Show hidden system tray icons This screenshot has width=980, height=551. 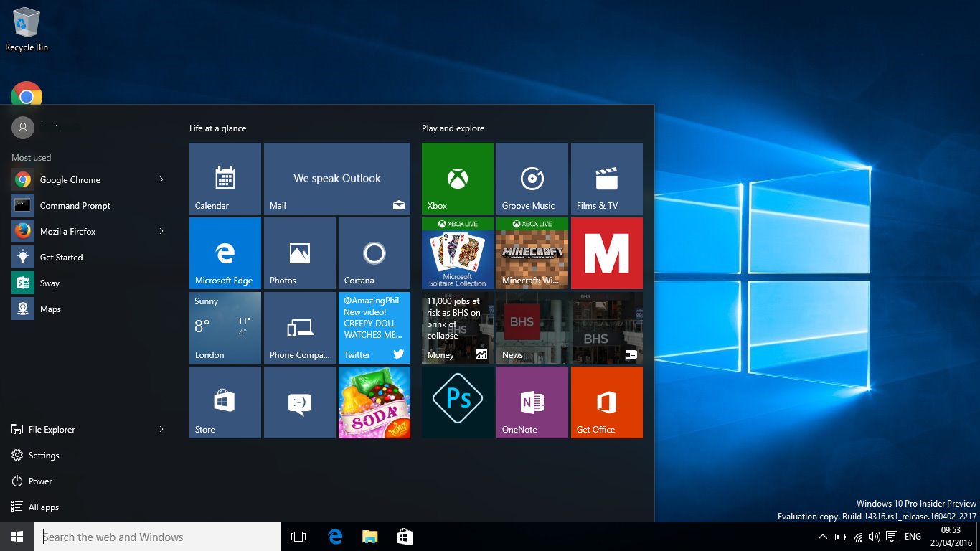(822, 537)
